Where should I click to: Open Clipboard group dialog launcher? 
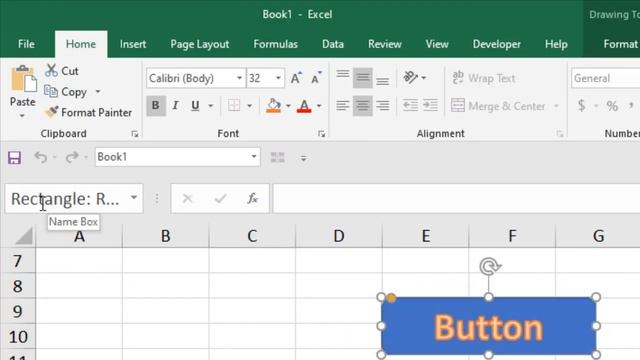[135, 134]
